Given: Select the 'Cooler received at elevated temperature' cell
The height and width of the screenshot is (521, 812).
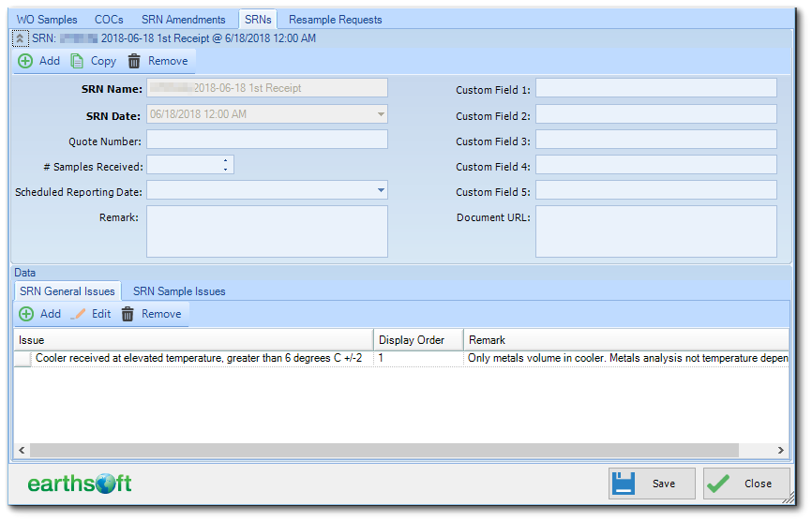Looking at the screenshot, I should [203, 359].
